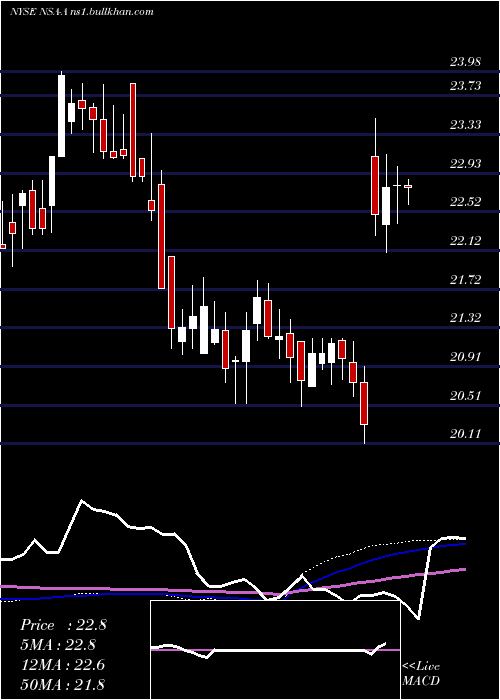
Task: Click the 12MA : 22.6 readout
Action: (63, 665)
